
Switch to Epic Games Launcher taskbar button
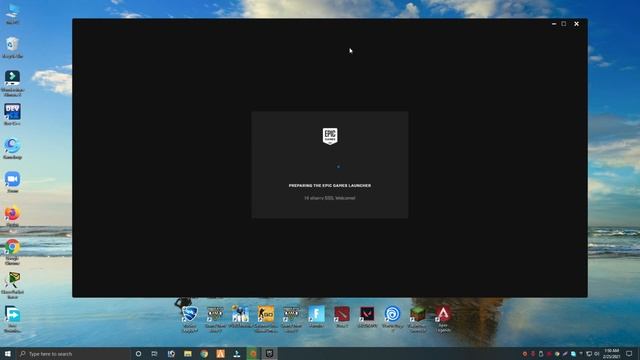coord(269,353)
